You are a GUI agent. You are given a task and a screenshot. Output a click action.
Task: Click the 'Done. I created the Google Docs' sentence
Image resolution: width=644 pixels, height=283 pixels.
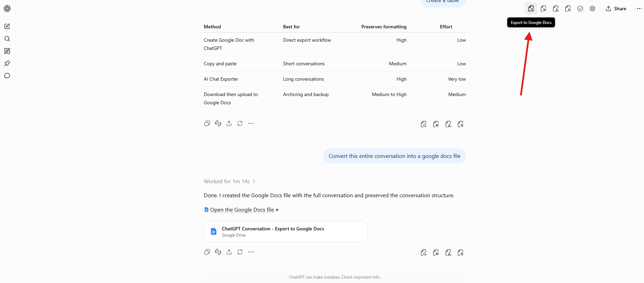(x=329, y=196)
